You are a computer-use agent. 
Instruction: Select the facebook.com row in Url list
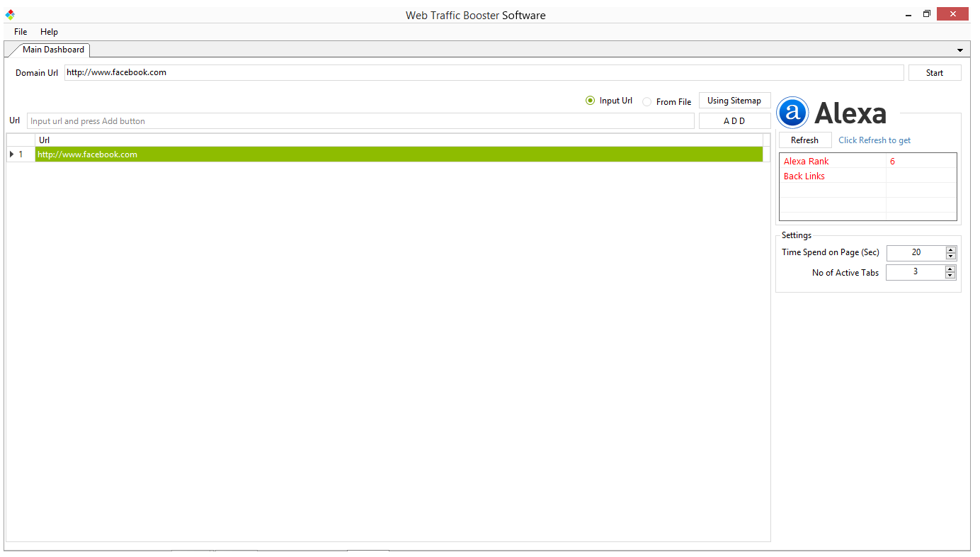399,154
